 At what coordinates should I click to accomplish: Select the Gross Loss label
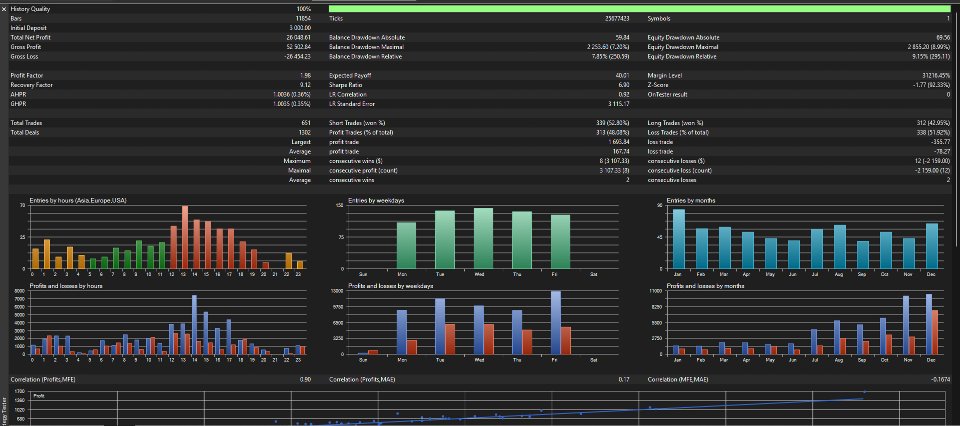tap(23, 56)
